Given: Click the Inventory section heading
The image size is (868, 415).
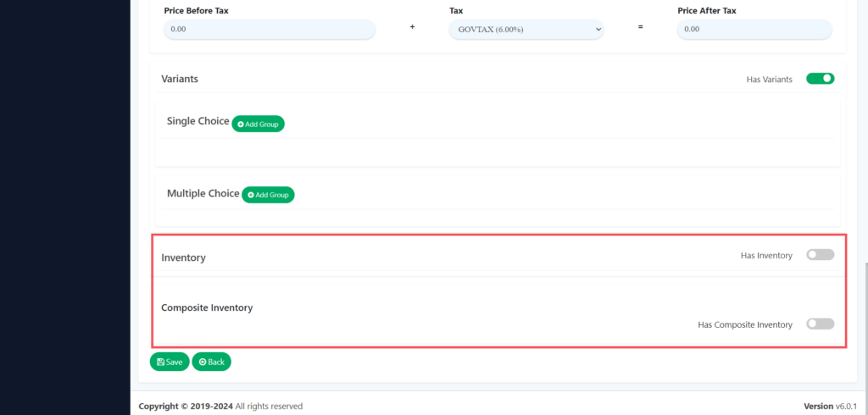Looking at the screenshot, I should pyautogui.click(x=183, y=257).
